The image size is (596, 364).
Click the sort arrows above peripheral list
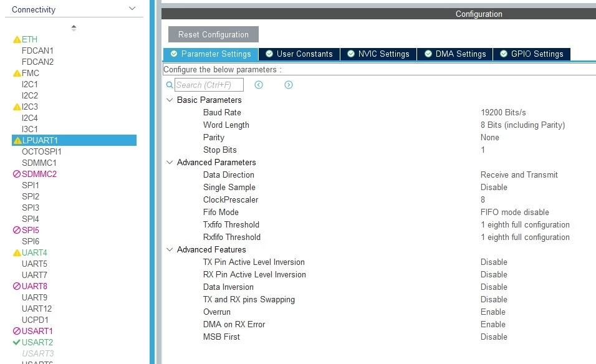click(x=74, y=28)
